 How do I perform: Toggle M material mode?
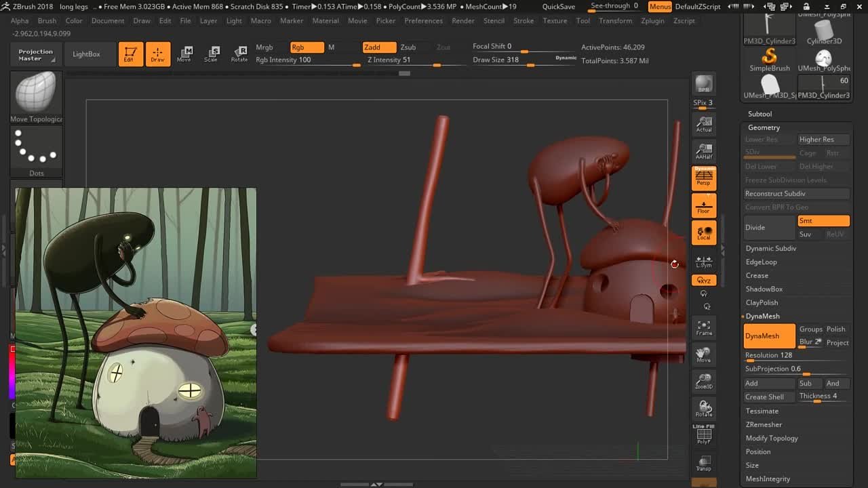[332, 47]
